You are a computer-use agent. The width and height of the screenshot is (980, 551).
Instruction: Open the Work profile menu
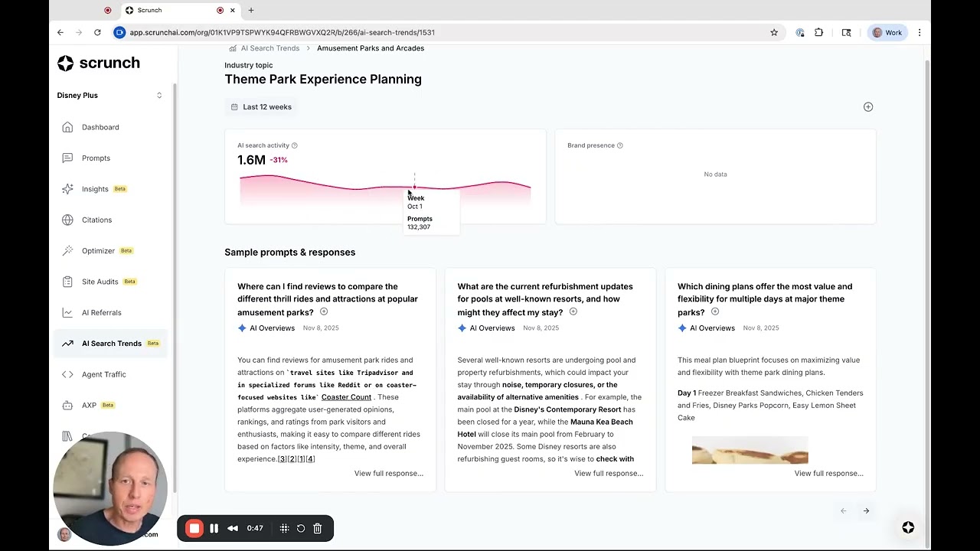click(x=888, y=32)
